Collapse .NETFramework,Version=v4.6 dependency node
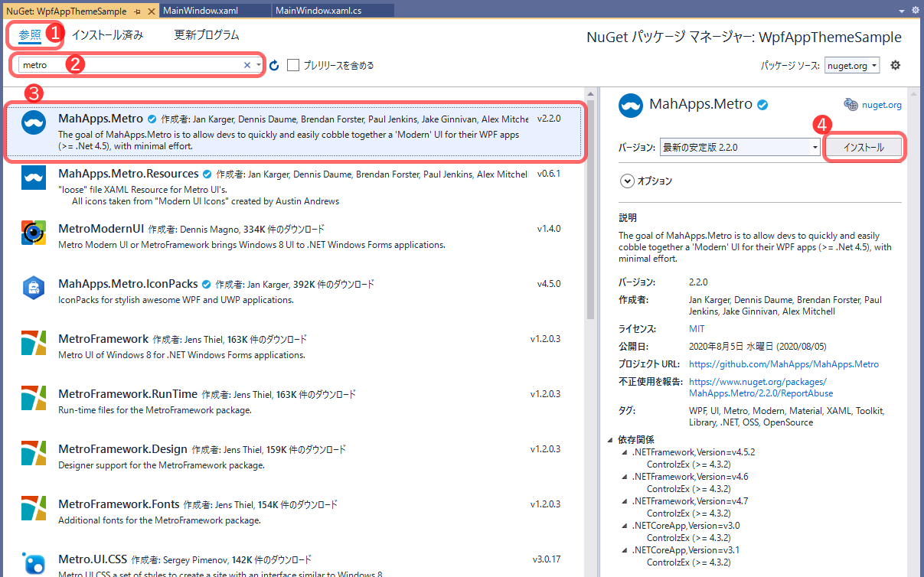The image size is (924, 577). (624, 477)
